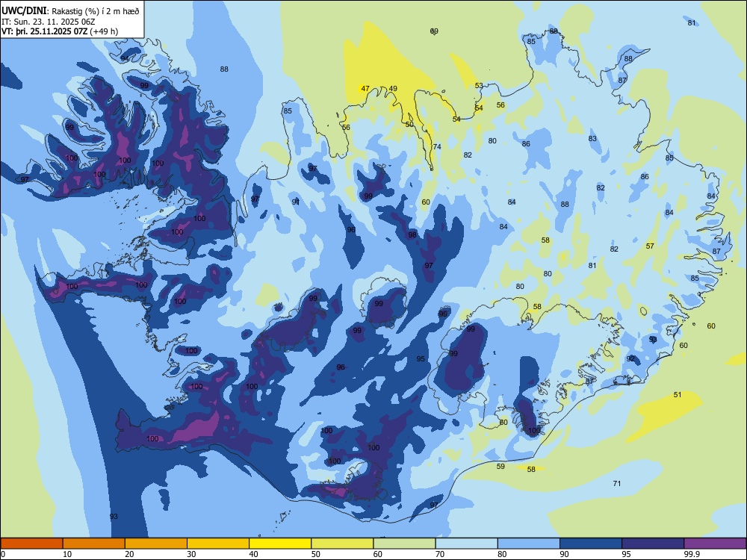
Task: Click the humidity value '94' in the northwest
Action: coord(125,58)
